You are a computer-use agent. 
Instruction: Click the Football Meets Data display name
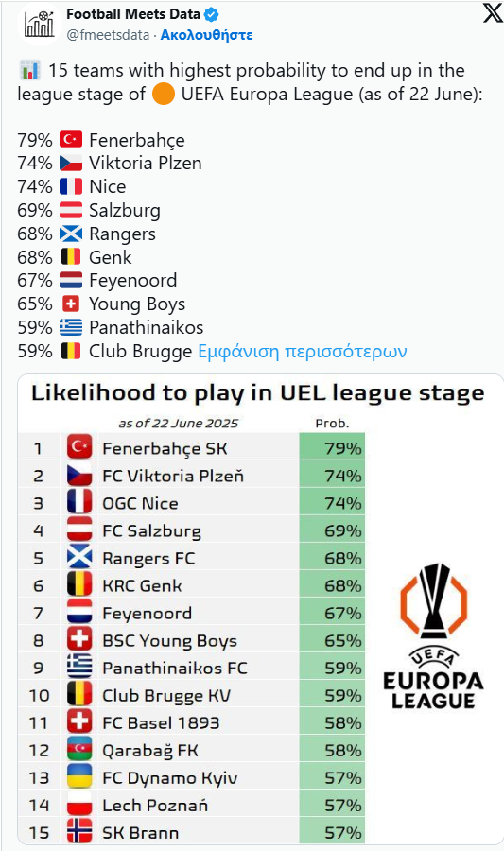pos(133,14)
